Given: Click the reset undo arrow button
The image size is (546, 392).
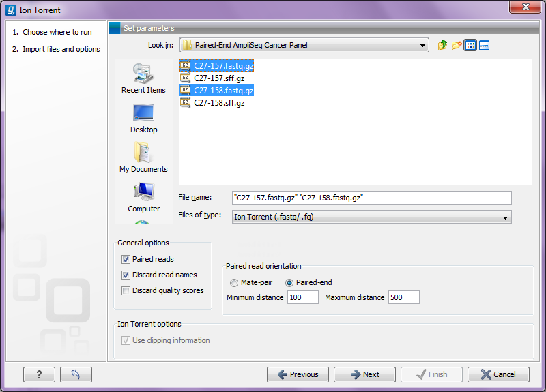Looking at the screenshot, I should pyautogui.click(x=76, y=374).
